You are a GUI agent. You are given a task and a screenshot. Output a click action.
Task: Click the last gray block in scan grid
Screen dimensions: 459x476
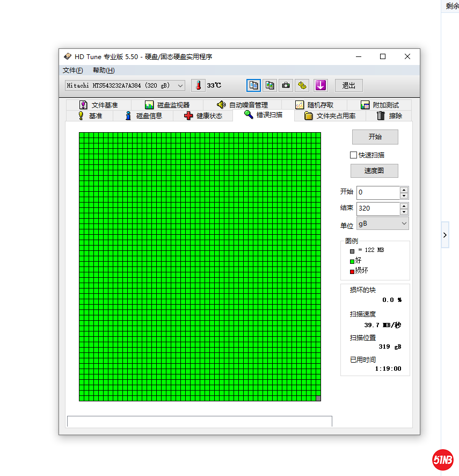pyautogui.click(x=318, y=398)
